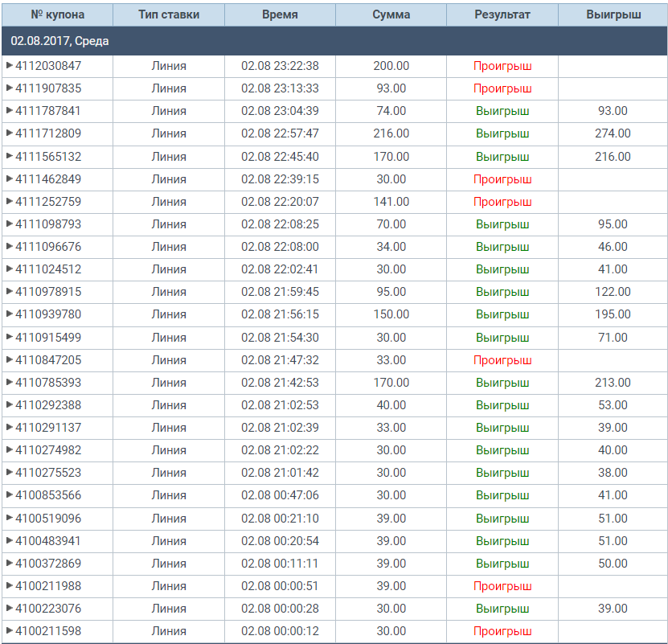Expand coupon 4110275523 row arrow

[10, 473]
